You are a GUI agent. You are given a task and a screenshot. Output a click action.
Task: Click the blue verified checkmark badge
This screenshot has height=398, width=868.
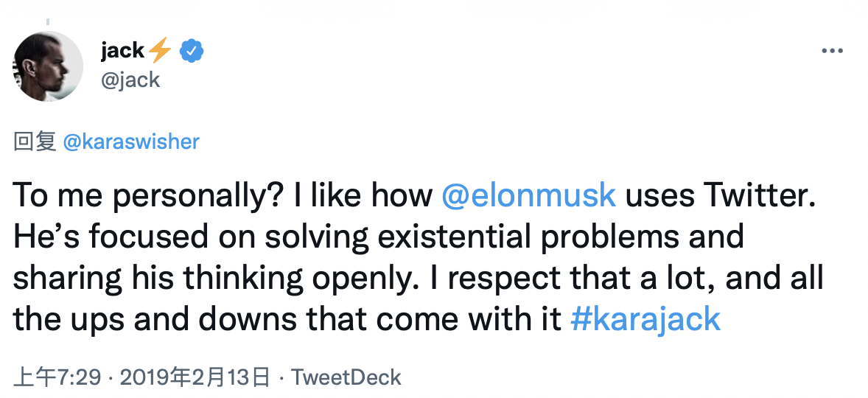pos(192,52)
